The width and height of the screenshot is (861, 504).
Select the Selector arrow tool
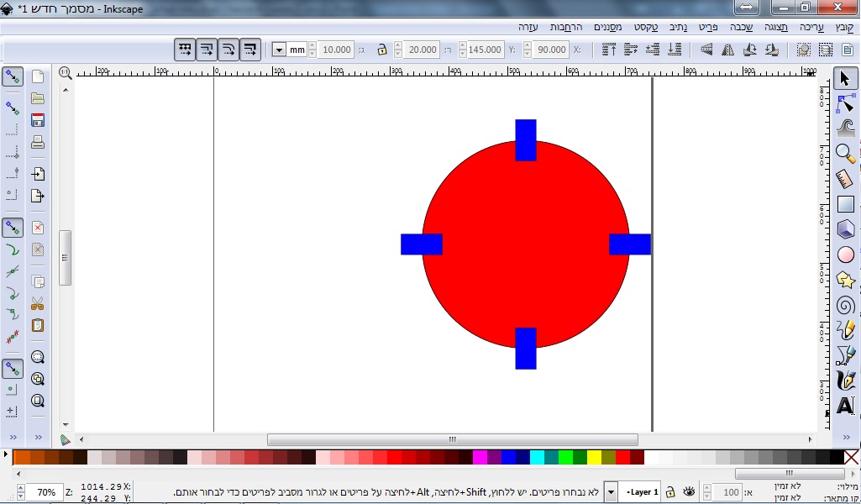(x=845, y=78)
